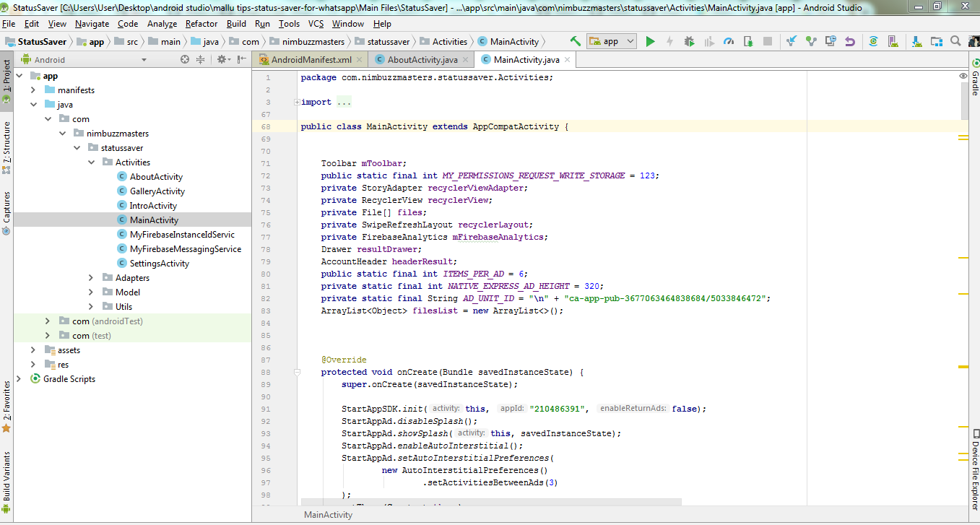The height and width of the screenshot is (525, 980).
Task: Run the app with green play button
Action: pyautogui.click(x=650, y=41)
